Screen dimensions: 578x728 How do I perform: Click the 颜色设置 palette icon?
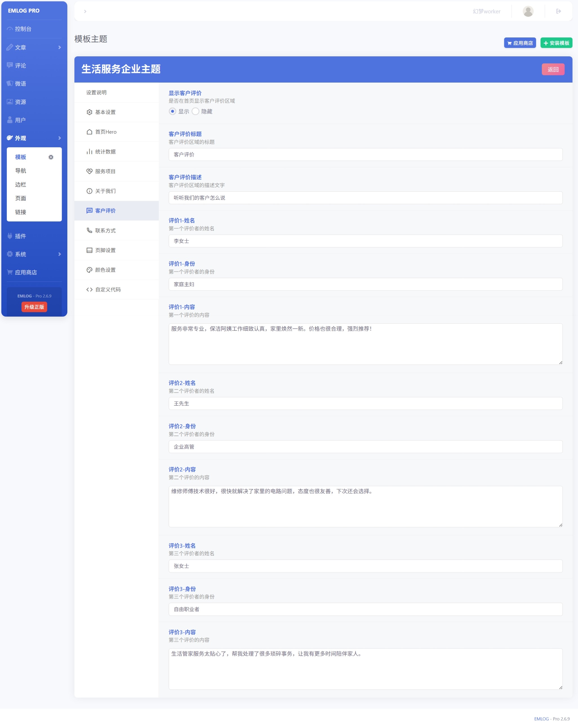point(89,270)
